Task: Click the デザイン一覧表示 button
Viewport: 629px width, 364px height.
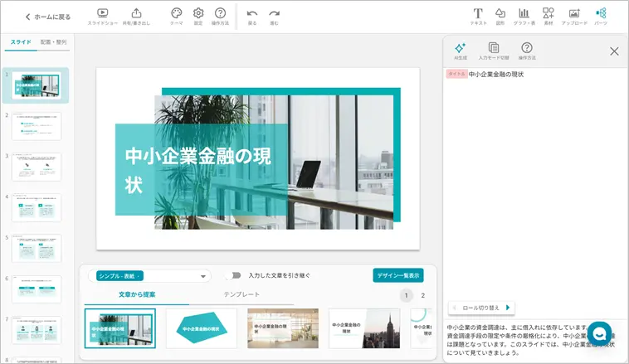Action: (x=398, y=275)
